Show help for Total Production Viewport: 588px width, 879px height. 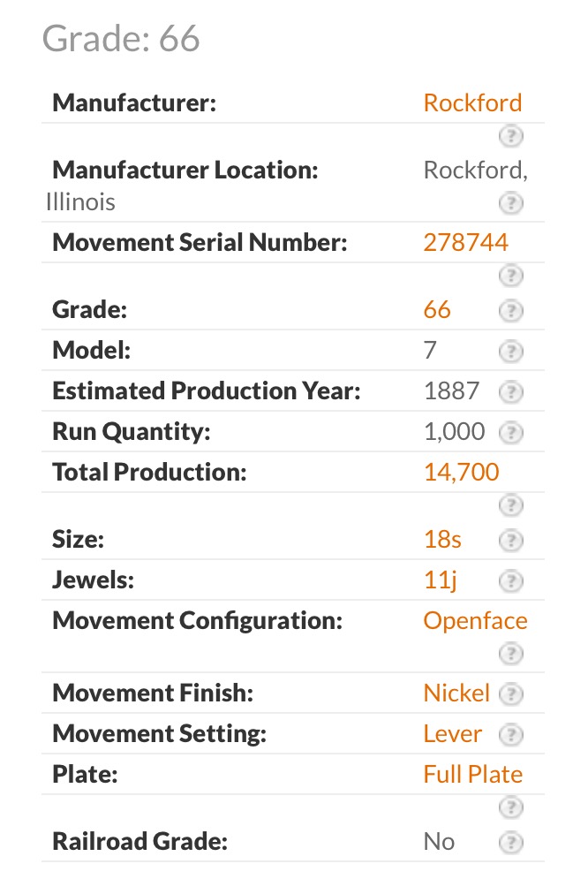pyautogui.click(x=511, y=505)
